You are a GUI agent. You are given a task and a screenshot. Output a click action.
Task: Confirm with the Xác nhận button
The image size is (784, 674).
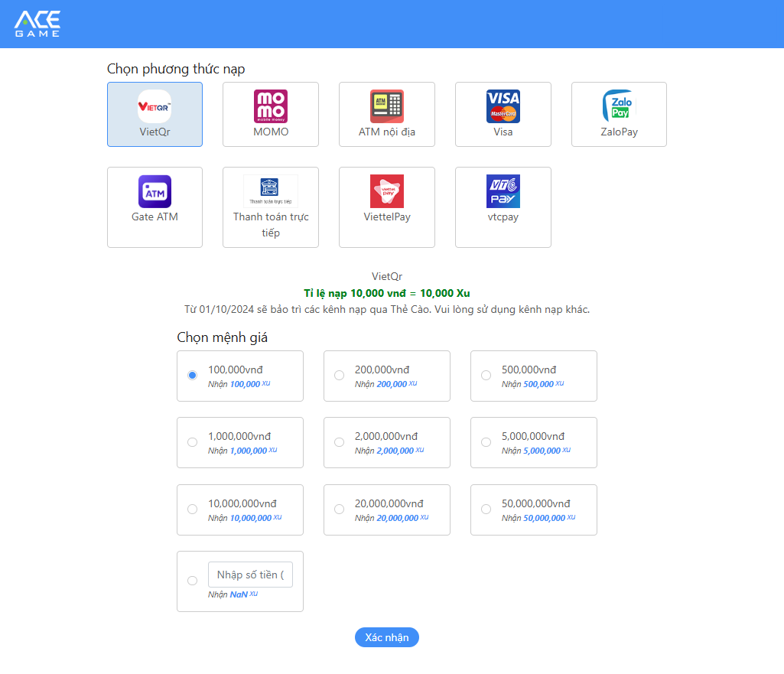[387, 637]
